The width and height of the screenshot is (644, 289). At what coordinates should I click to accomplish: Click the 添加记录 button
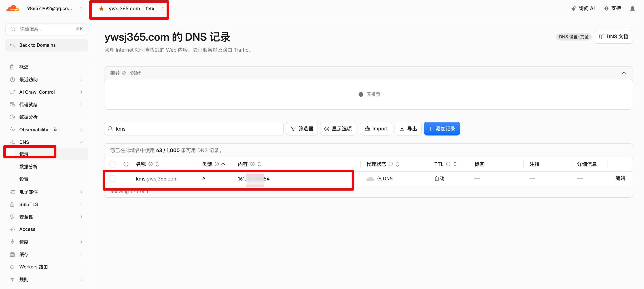click(442, 128)
